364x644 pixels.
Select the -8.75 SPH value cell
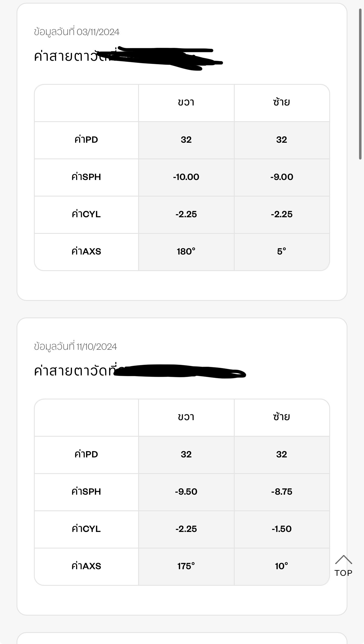[x=282, y=492]
